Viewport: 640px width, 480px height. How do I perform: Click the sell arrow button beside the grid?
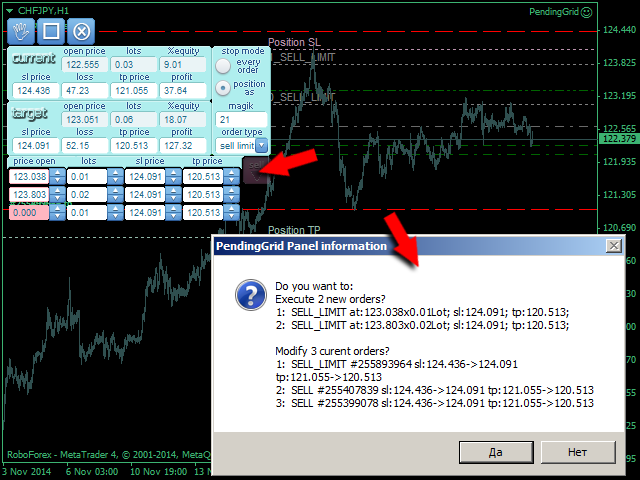pos(255,170)
